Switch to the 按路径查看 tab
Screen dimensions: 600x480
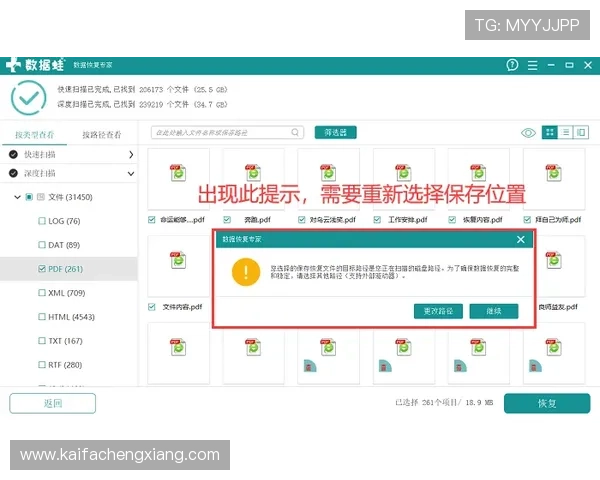point(102,135)
